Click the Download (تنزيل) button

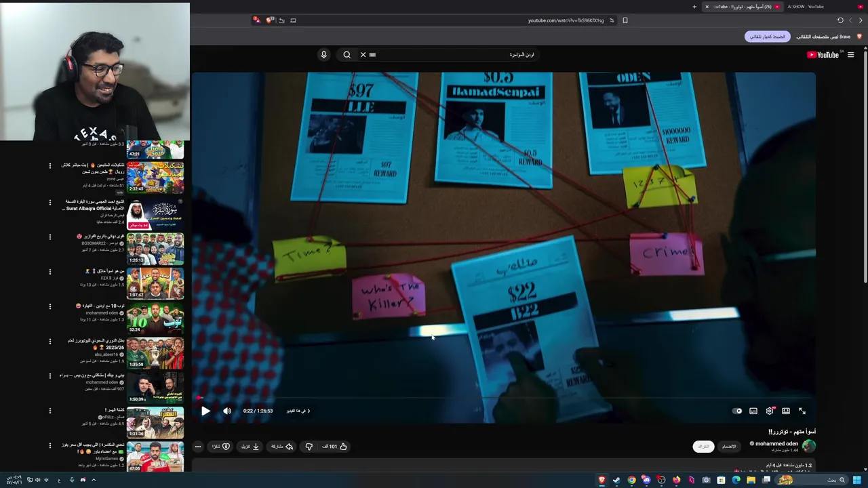[251, 447]
